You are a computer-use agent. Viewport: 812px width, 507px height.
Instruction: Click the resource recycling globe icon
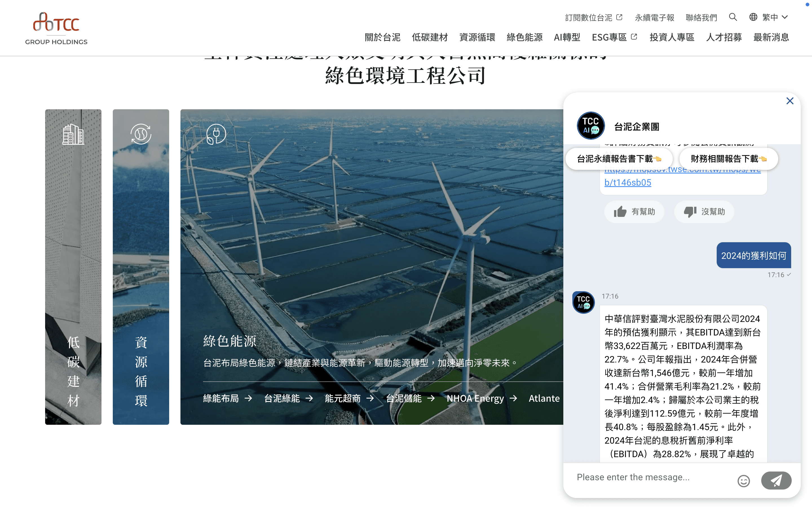pyautogui.click(x=141, y=134)
